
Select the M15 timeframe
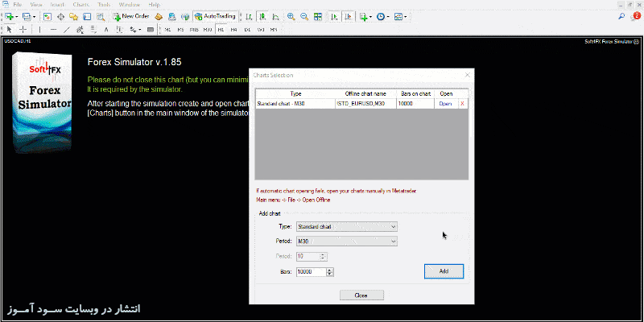194,29
